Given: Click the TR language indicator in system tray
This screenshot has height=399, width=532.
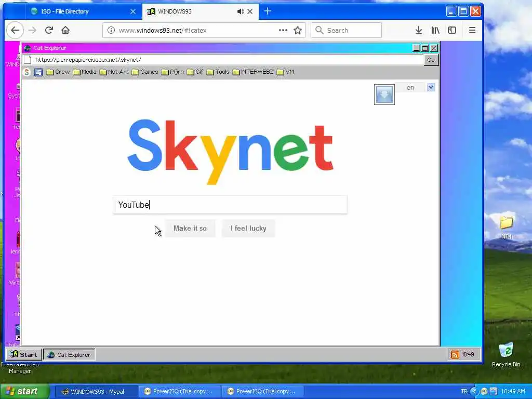Looking at the screenshot, I should (x=464, y=392).
